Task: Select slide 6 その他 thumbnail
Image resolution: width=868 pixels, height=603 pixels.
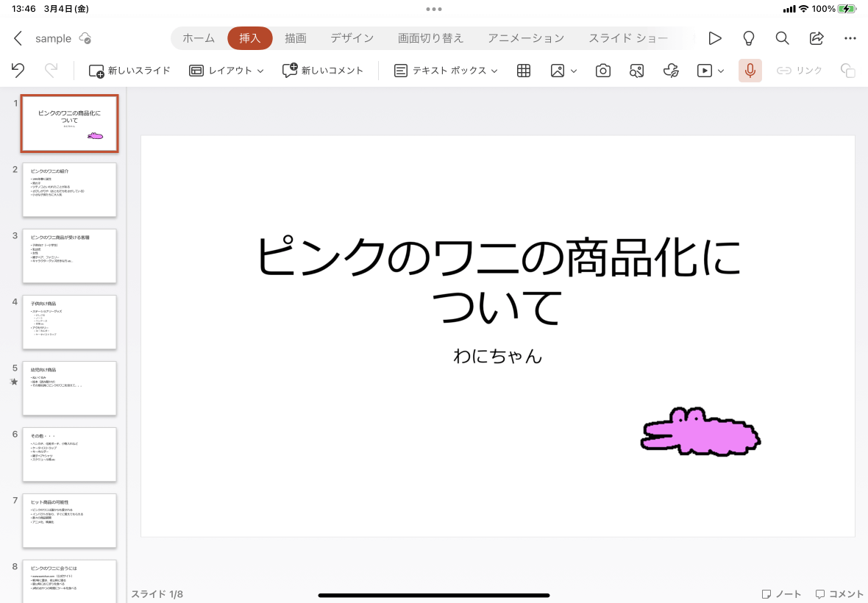Action: click(x=70, y=454)
